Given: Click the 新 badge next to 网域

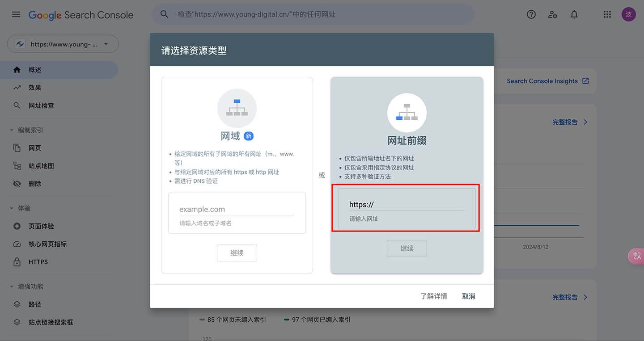Looking at the screenshot, I should 248,136.
